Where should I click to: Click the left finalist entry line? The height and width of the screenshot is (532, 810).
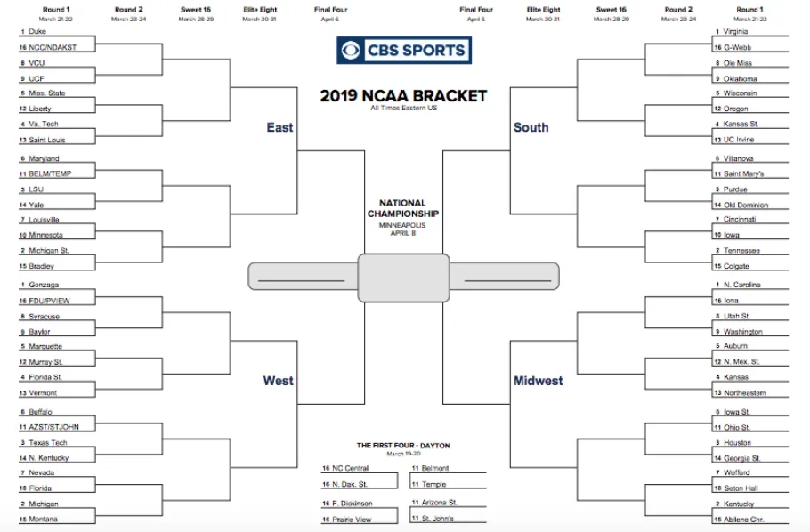(301, 280)
